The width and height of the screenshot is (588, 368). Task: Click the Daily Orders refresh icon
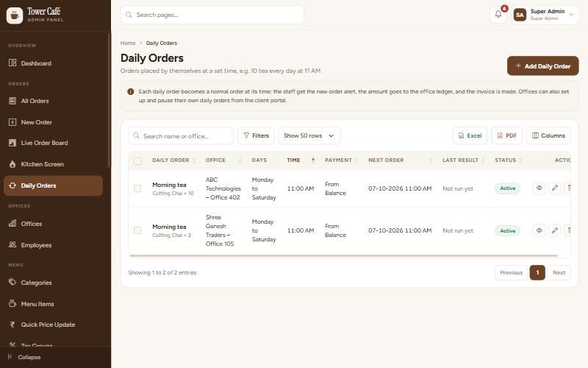point(12,185)
